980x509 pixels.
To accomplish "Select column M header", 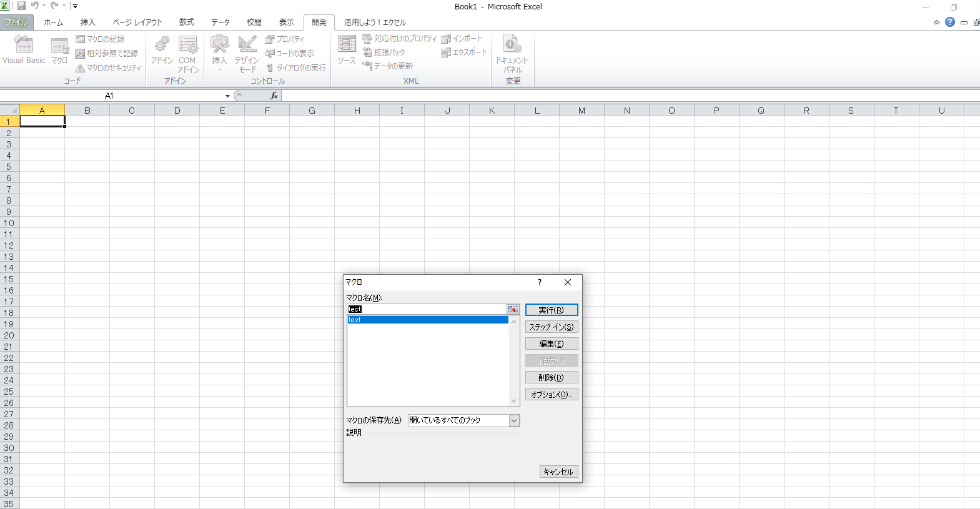I will click(582, 111).
